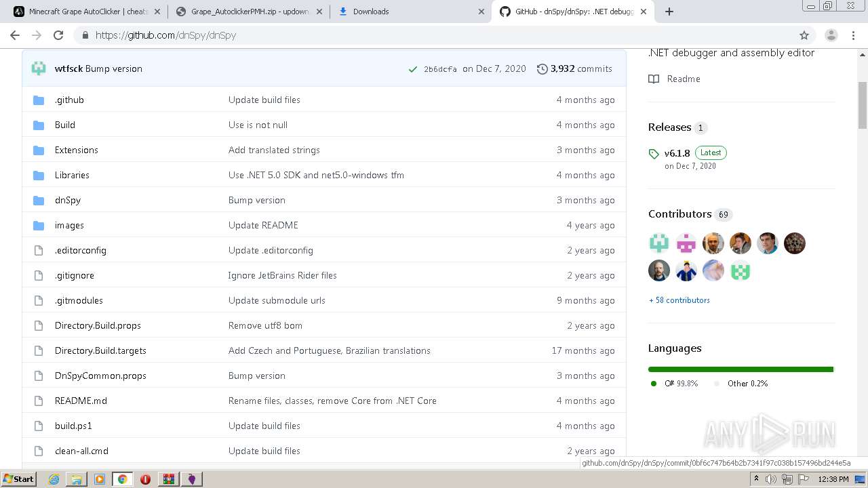This screenshot has width=868, height=488.
Task: Open the clean-all.cmd file
Action: click(81, 451)
